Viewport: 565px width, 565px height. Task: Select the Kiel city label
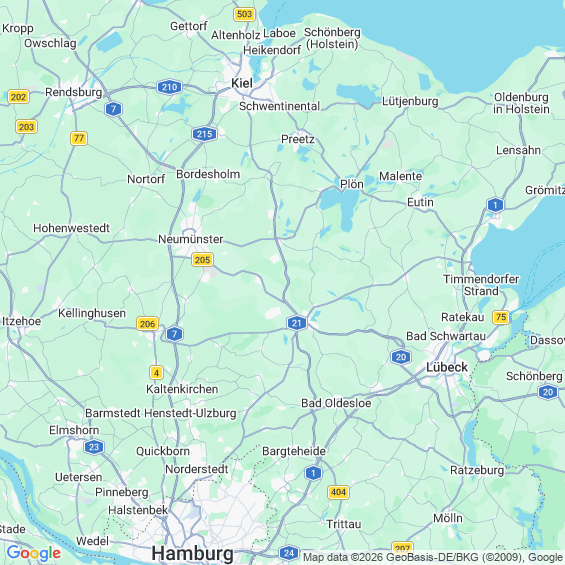pos(242,83)
